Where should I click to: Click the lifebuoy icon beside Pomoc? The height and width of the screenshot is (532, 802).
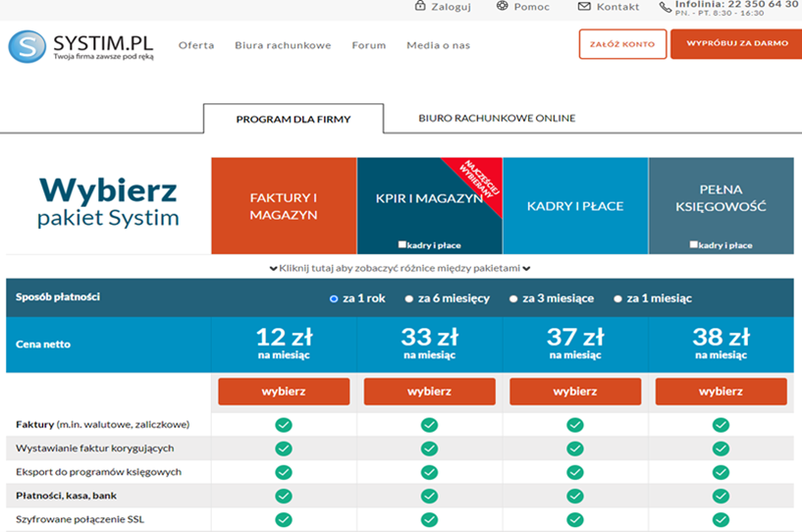(503, 6)
